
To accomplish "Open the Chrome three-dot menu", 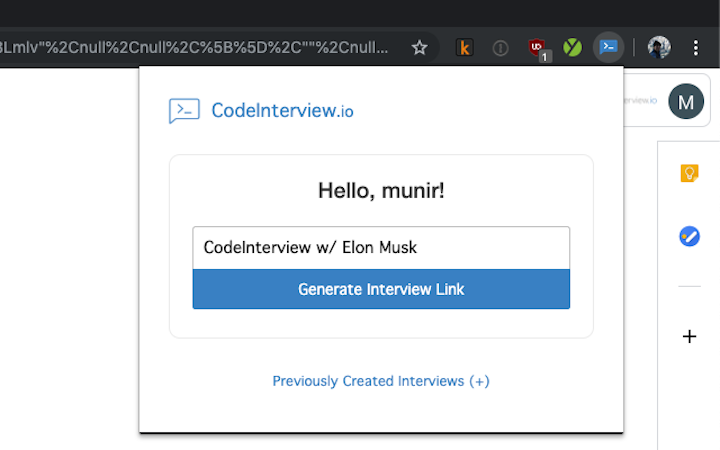I will click(696, 47).
